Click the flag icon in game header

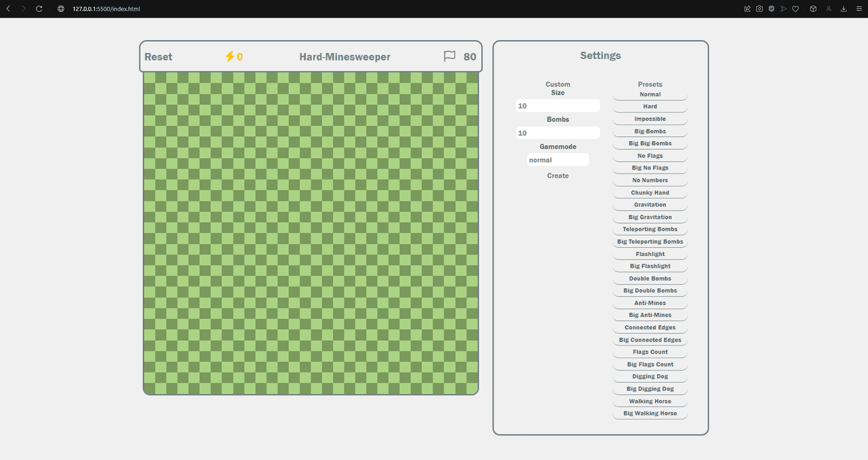pos(450,56)
